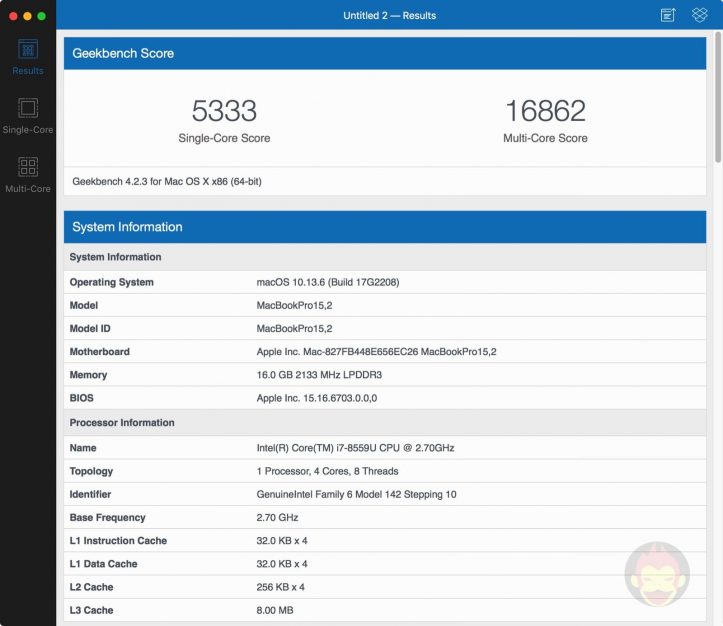This screenshot has width=723, height=626.
Task: Click the Base Frequency value 2.70 GHz
Action: tap(277, 518)
